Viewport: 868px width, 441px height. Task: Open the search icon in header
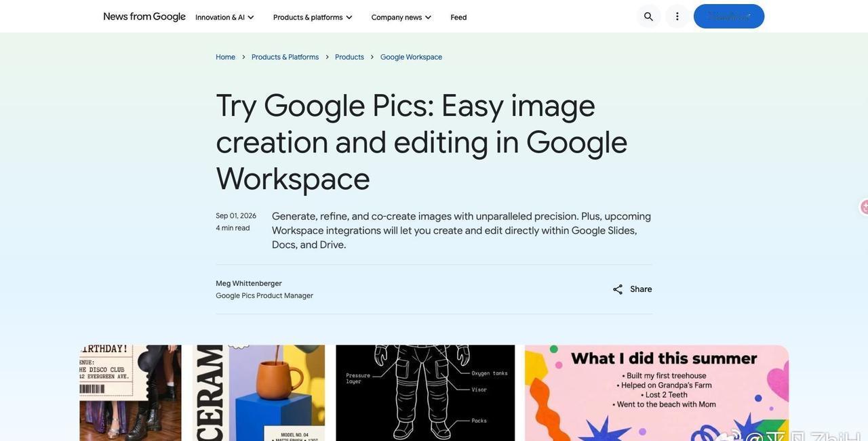(649, 16)
